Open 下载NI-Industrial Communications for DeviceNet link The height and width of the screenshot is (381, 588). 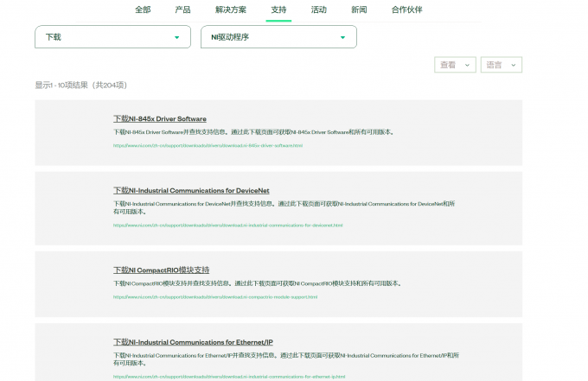tap(191, 190)
